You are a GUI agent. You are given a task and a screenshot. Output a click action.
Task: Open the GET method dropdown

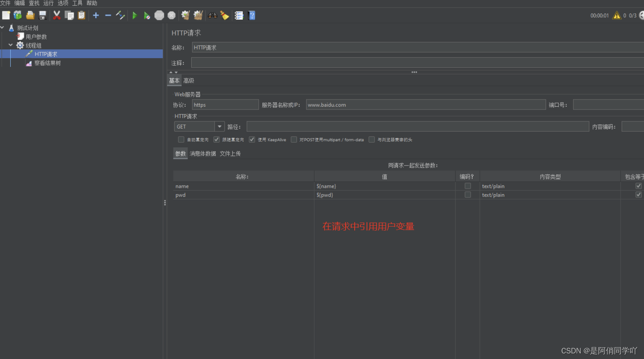(219, 127)
